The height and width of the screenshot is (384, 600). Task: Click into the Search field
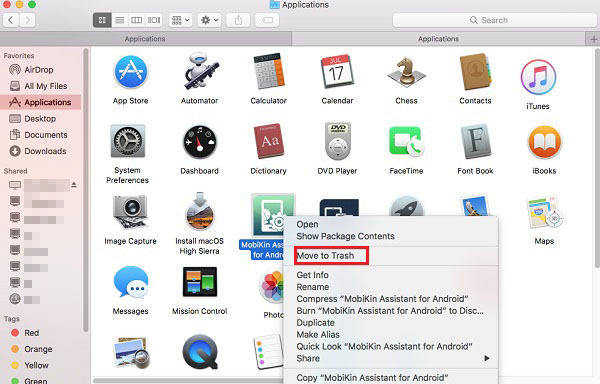coord(494,20)
